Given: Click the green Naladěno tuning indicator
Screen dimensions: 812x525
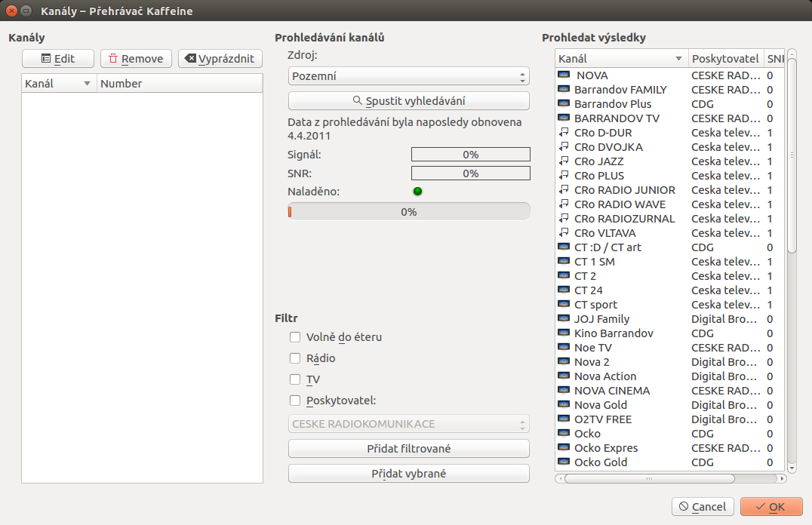Looking at the screenshot, I should tap(417, 192).
